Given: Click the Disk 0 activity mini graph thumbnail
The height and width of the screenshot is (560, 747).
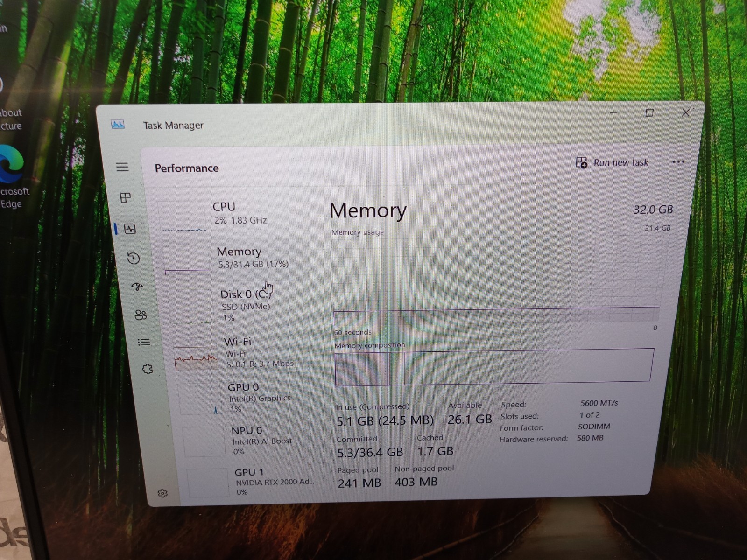Looking at the screenshot, I should pos(190,306).
